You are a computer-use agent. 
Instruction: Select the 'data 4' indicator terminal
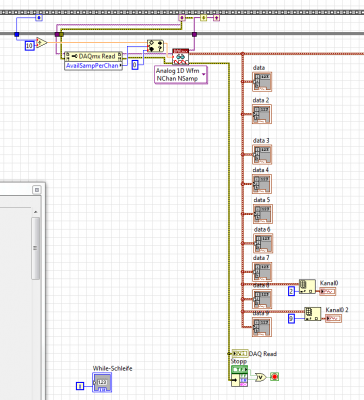pos(262,184)
